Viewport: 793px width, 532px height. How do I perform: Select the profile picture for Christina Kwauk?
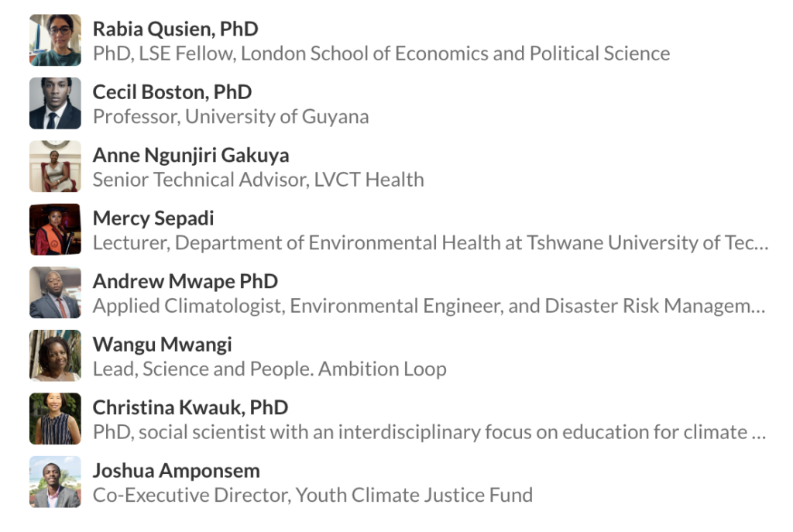click(x=55, y=418)
